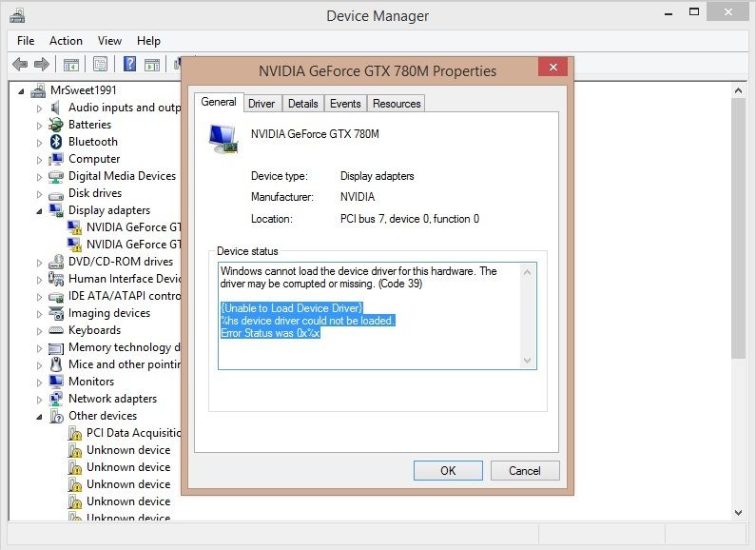Image resolution: width=756 pixels, height=550 pixels.
Task: Click the Network adapters icon
Action: [x=56, y=399]
